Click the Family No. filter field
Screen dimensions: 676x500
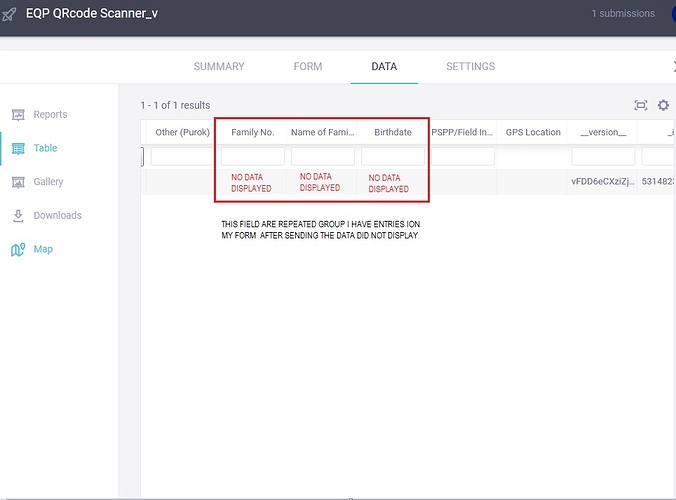[252, 157]
